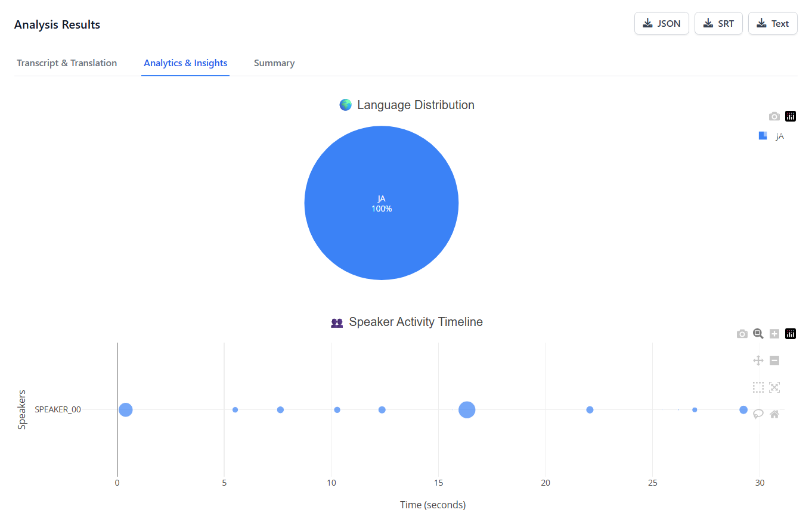Screen dimensions: 812x522
Task: Download timeline plot via camera icon
Action: [x=742, y=334]
